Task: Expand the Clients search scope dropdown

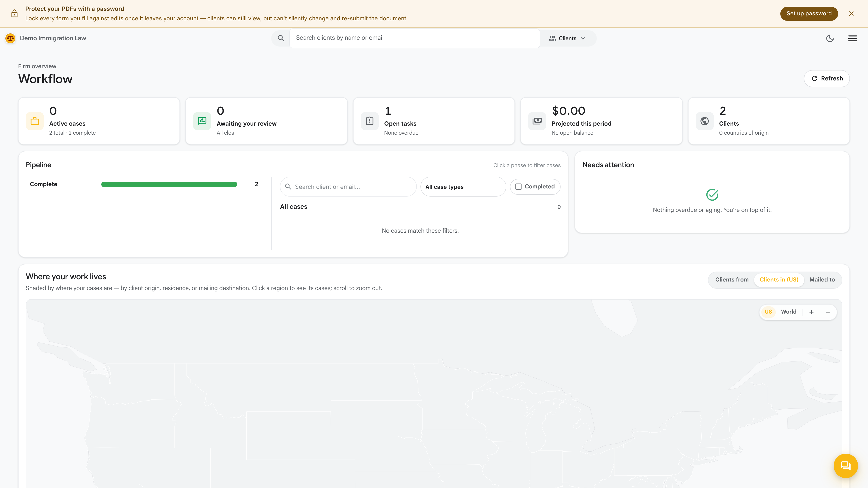Action: pyautogui.click(x=568, y=38)
